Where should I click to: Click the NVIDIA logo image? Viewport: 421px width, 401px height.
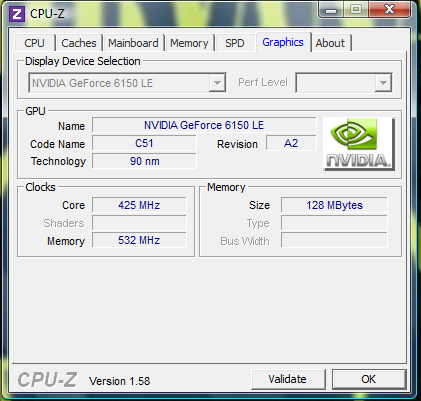359,144
